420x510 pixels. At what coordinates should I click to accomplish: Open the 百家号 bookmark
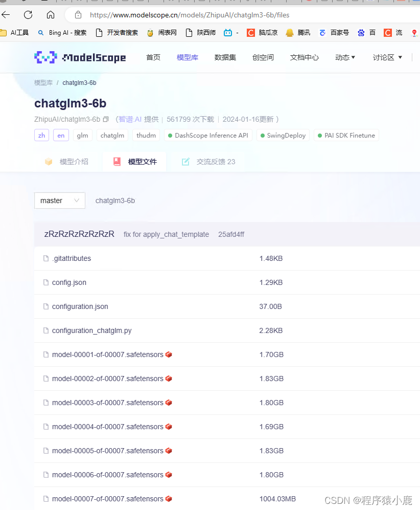pos(334,33)
